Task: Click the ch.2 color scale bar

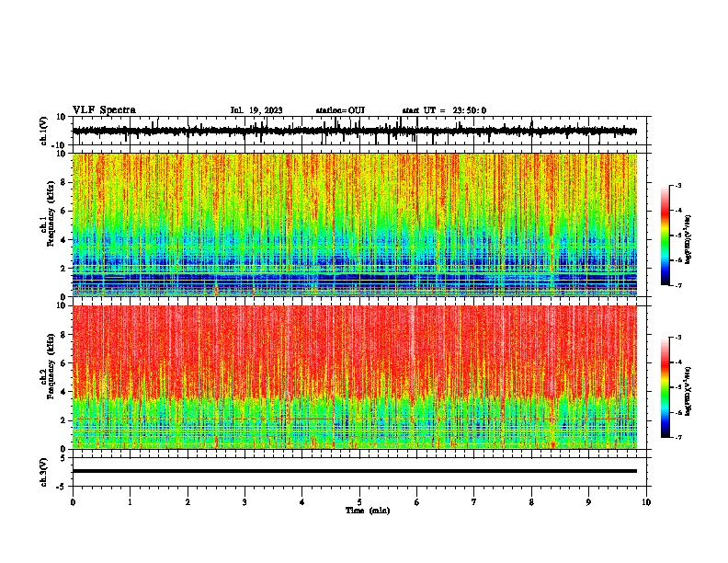Action: point(665,387)
